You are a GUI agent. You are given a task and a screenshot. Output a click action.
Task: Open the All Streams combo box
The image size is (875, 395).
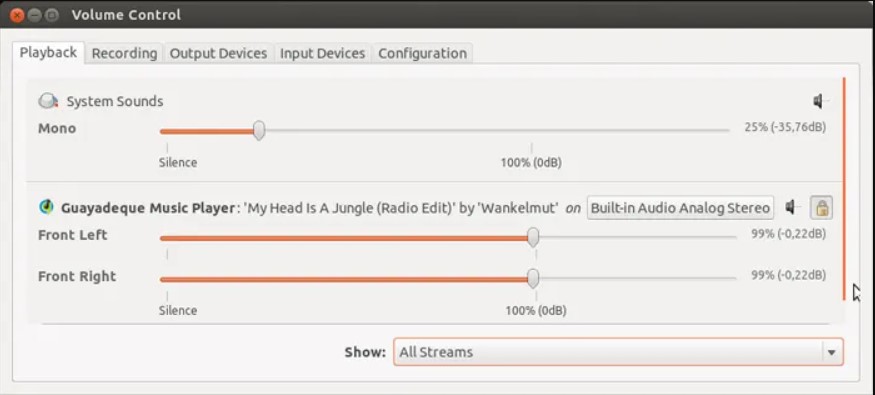pos(618,352)
